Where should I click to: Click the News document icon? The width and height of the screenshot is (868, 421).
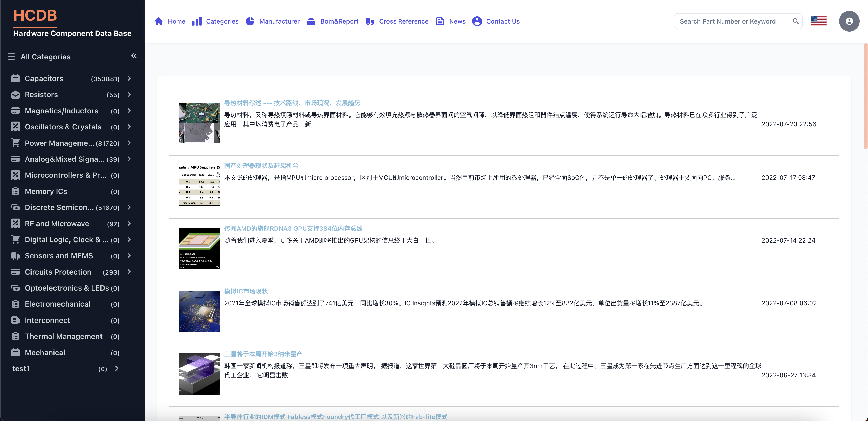[x=440, y=21]
